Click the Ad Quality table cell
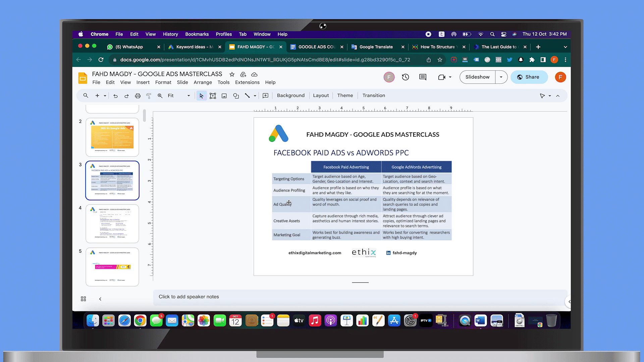This screenshot has height=362, width=644. 291,204
